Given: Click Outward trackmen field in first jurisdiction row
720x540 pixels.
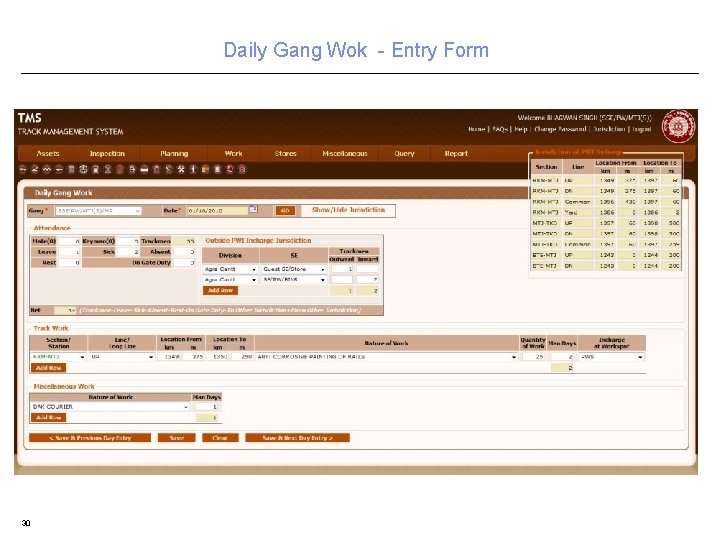Looking at the screenshot, I should coord(342,269).
